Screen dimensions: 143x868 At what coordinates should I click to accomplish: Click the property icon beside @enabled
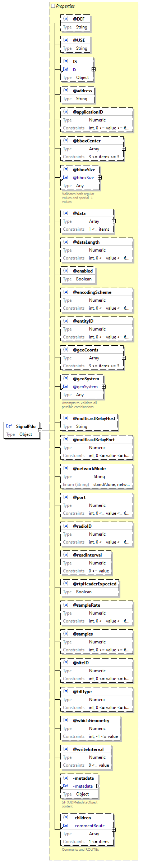[x=66, y=271]
